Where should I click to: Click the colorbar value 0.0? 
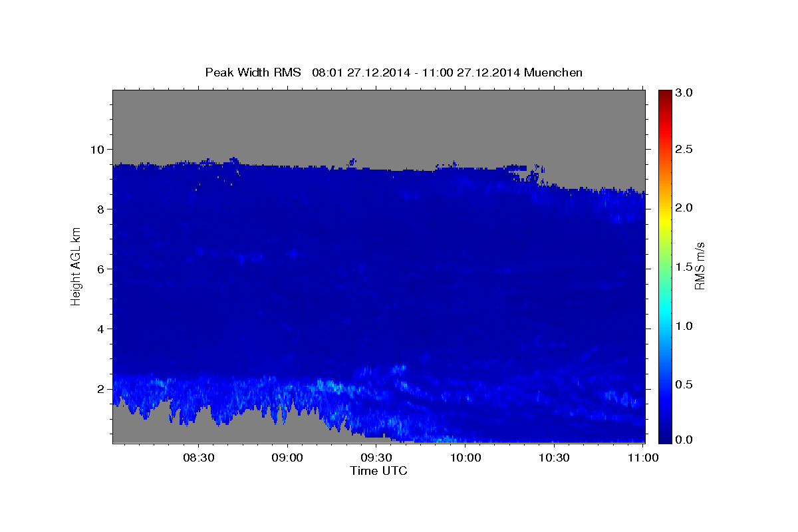(685, 440)
